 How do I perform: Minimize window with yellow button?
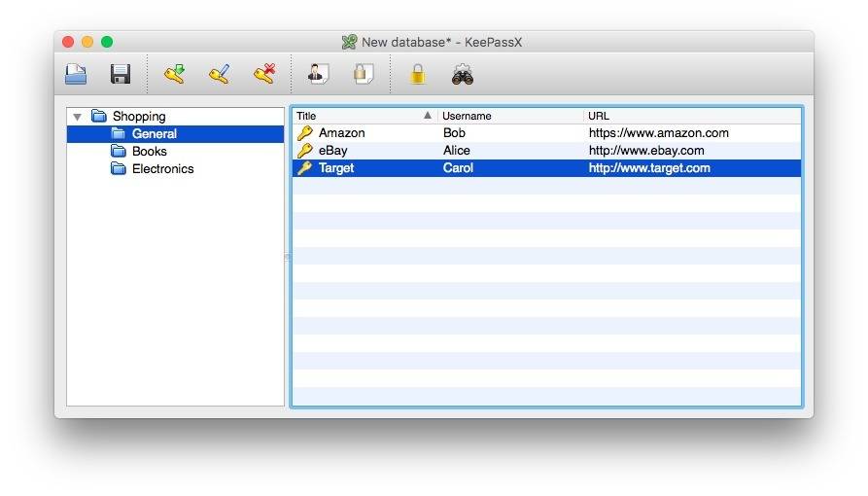click(x=87, y=42)
